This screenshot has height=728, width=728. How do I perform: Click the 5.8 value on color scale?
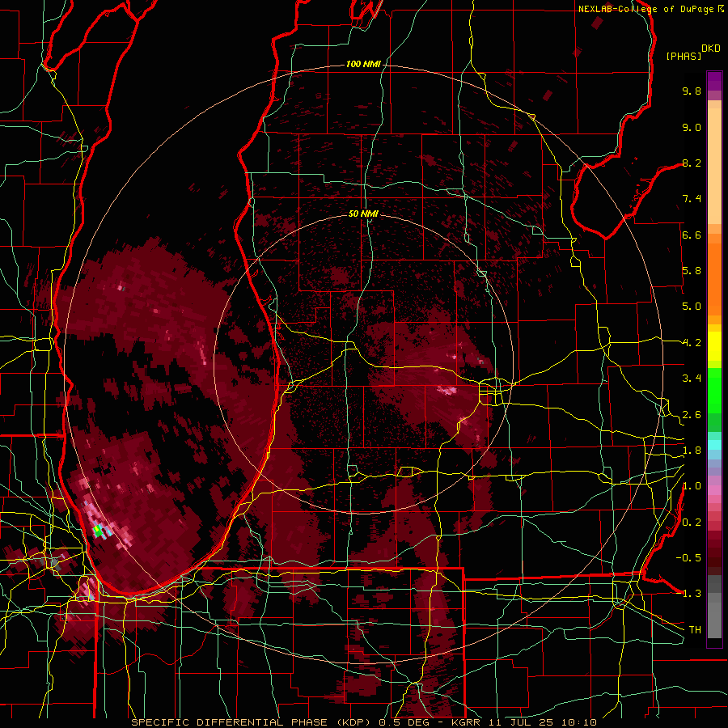coord(692,271)
